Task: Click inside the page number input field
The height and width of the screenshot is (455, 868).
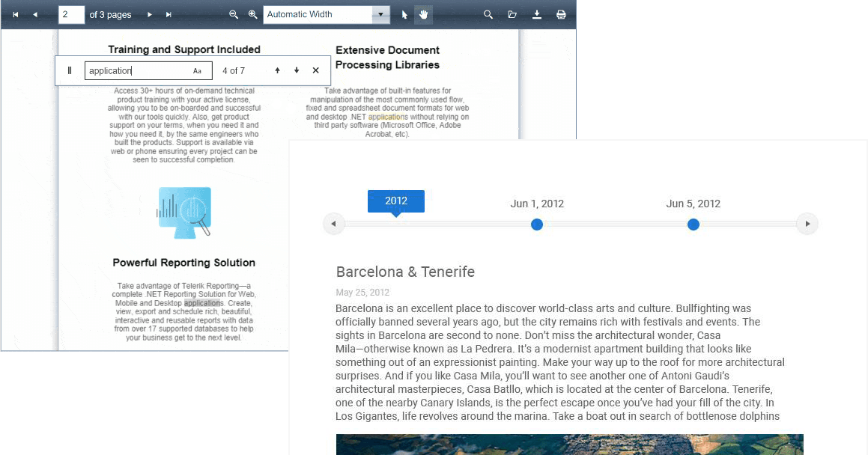Action: (x=71, y=14)
